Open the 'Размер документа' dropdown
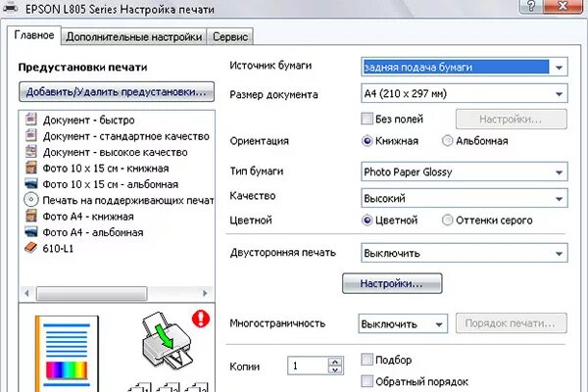The image size is (588, 392). (465, 93)
